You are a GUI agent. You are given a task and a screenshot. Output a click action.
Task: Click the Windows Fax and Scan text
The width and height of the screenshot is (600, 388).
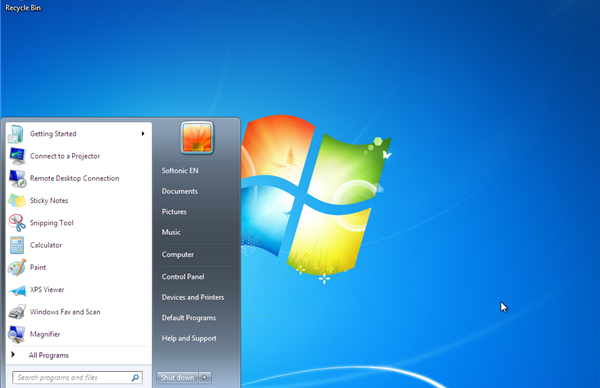point(65,312)
